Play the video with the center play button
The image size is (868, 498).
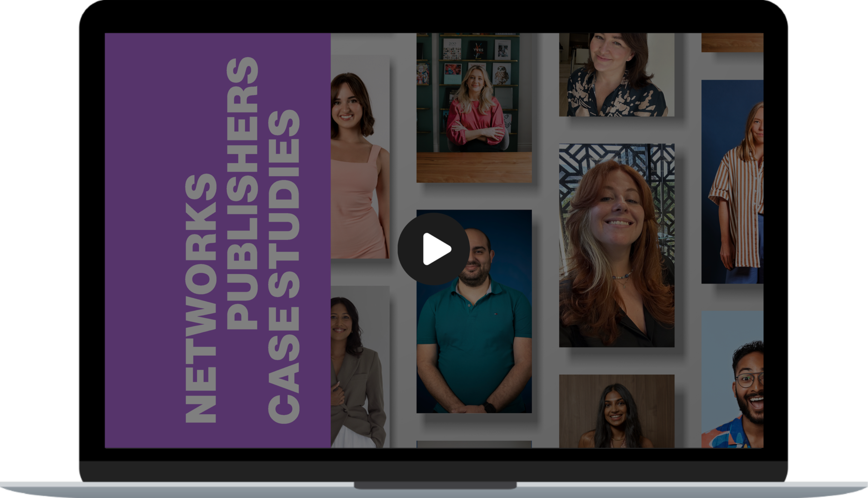434,249
